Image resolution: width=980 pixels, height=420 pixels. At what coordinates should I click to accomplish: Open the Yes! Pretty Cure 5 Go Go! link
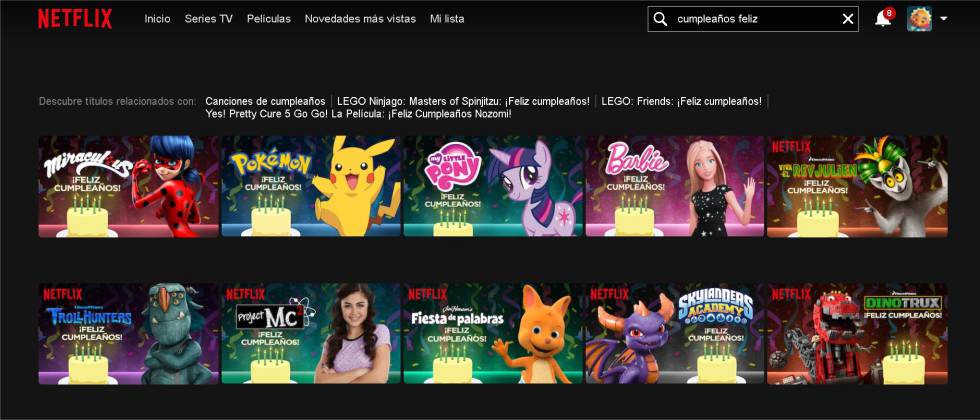tap(358, 114)
